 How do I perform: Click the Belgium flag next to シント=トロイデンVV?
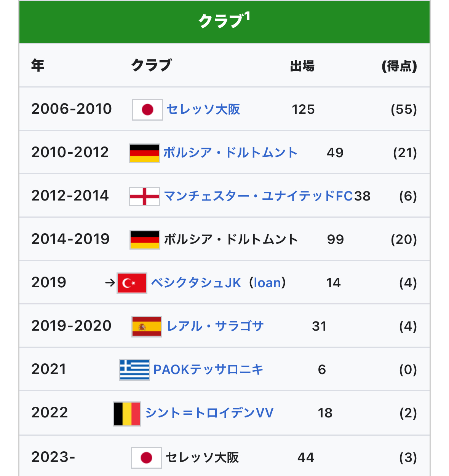[x=127, y=414]
